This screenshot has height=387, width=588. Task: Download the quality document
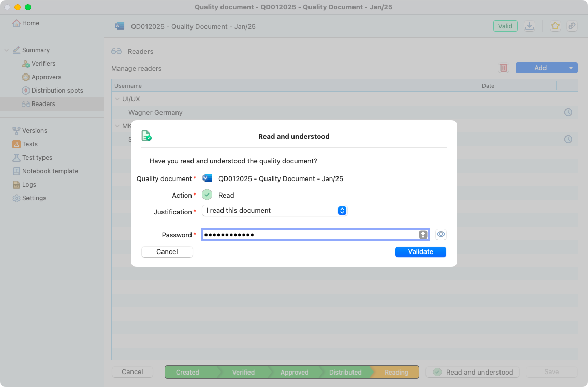529,26
